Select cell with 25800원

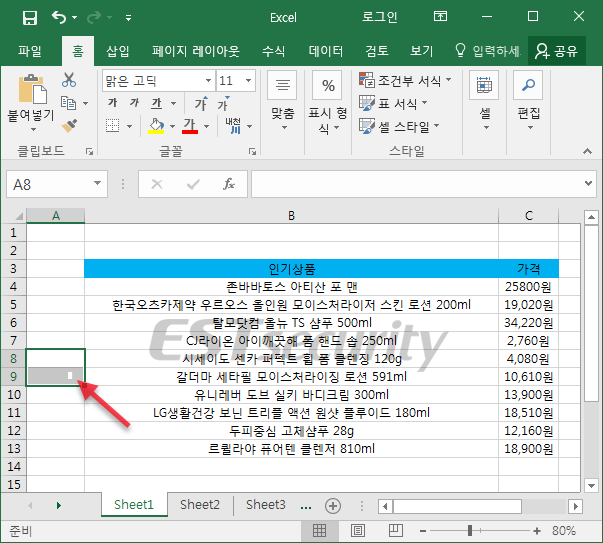(528, 287)
